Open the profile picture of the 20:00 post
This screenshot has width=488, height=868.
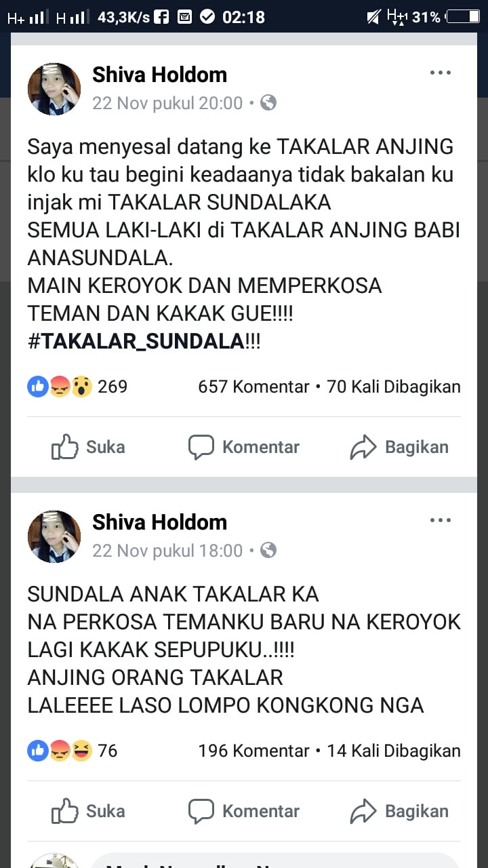[54, 89]
